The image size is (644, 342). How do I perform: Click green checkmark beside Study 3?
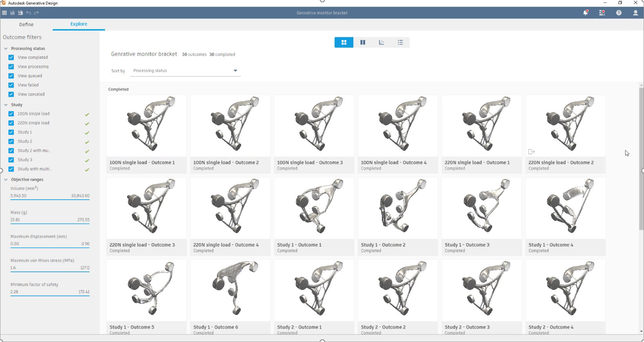click(87, 160)
